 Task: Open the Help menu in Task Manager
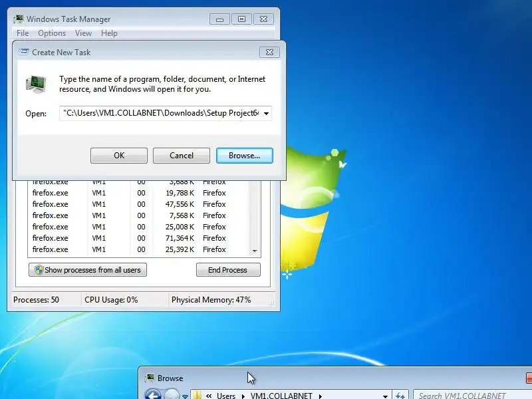pos(109,33)
